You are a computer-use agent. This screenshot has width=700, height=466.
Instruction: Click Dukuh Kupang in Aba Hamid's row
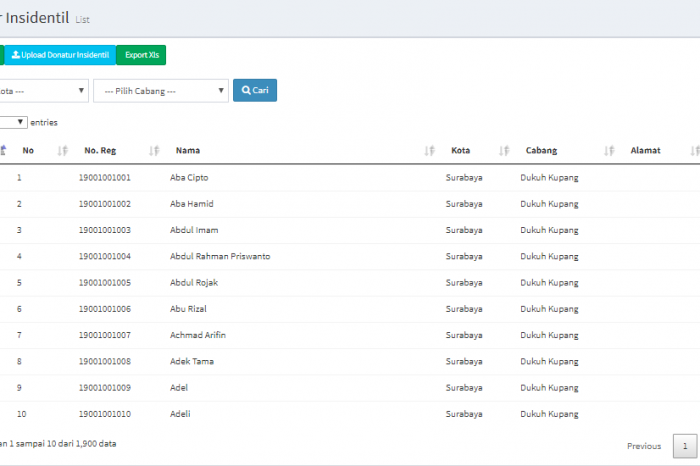tap(549, 204)
